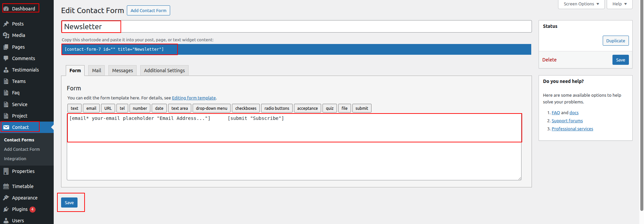Expand the Help dropdown panel
Viewport: 644px width, 224px height.
[x=619, y=4]
